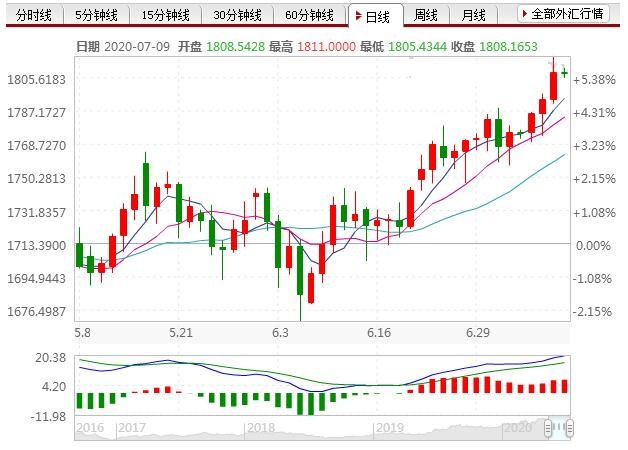The height and width of the screenshot is (450, 628).
Task: Click the 5.8 date axis label
Action: [82, 332]
